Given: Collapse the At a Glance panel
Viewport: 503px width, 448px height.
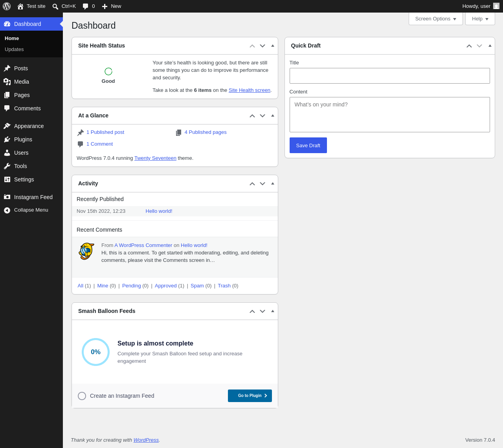Looking at the screenshot, I should click(273, 115).
